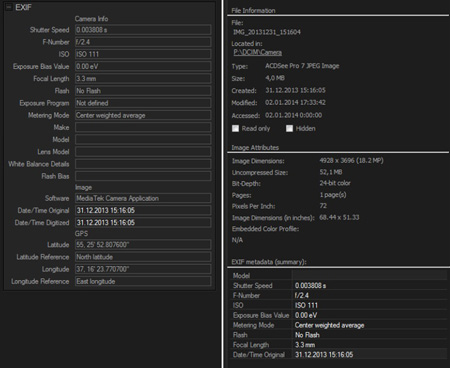Image resolution: width=450 pixels, height=368 pixels.
Task: Select Created date 31.12.2013 15:16:05
Action: tap(295, 90)
